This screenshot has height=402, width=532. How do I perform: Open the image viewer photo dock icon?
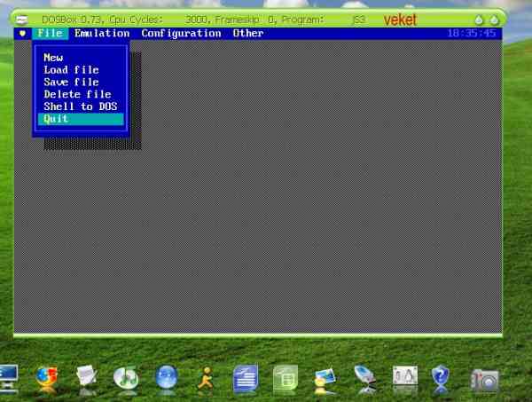(x=325, y=377)
